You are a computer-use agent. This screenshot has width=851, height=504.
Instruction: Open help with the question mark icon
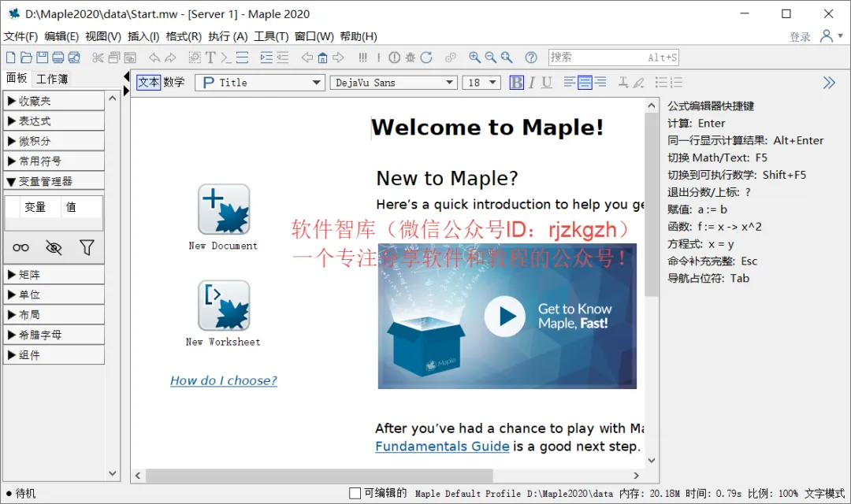[531, 57]
